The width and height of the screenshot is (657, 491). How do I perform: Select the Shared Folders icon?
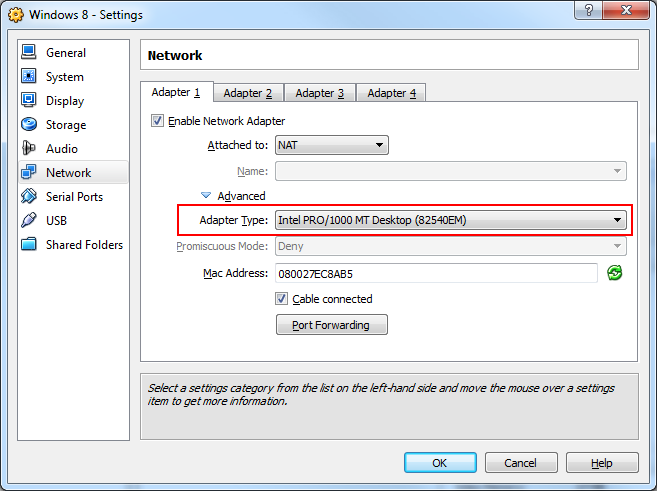click(x=28, y=245)
